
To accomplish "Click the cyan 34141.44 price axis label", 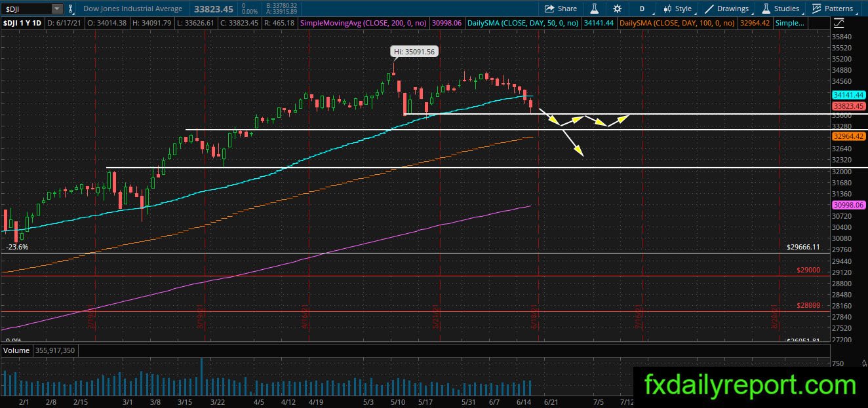I will click(x=848, y=95).
